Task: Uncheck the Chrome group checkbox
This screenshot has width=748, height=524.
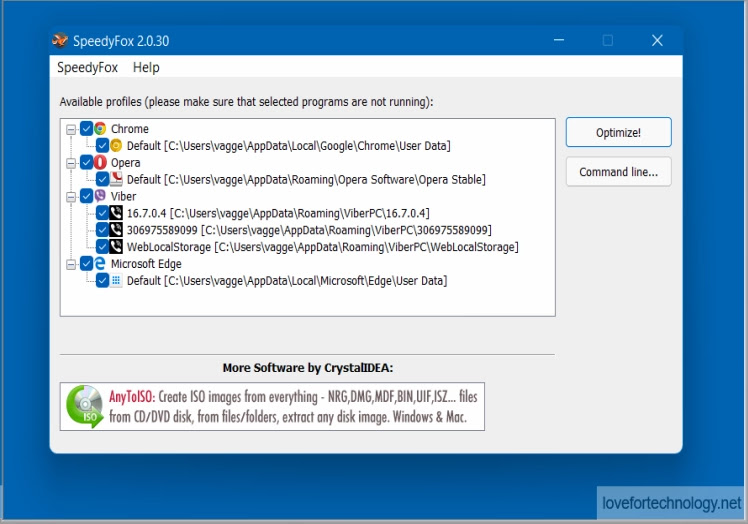Action: 86,128
